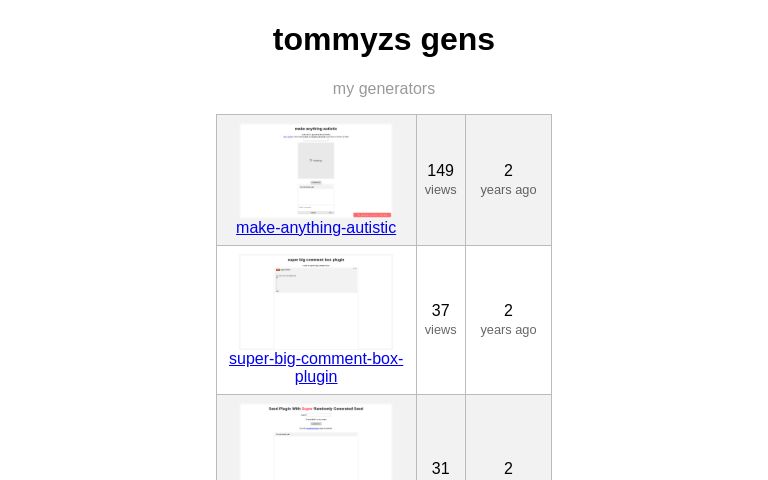Click the 37 views count cell
Screen dimensions: 768x480
441,319
